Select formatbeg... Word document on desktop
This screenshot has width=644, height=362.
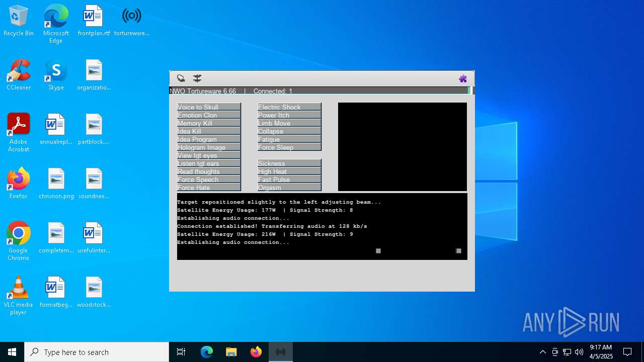pyautogui.click(x=56, y=293)
